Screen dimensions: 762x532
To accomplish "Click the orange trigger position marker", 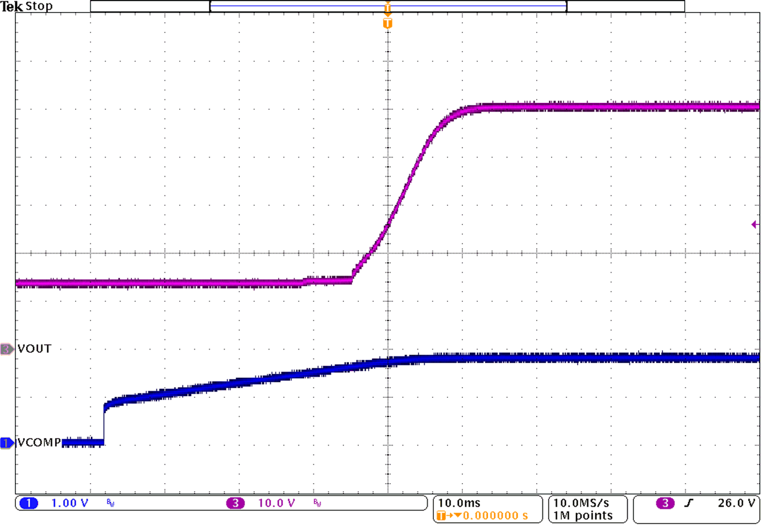I will point(388,23).
